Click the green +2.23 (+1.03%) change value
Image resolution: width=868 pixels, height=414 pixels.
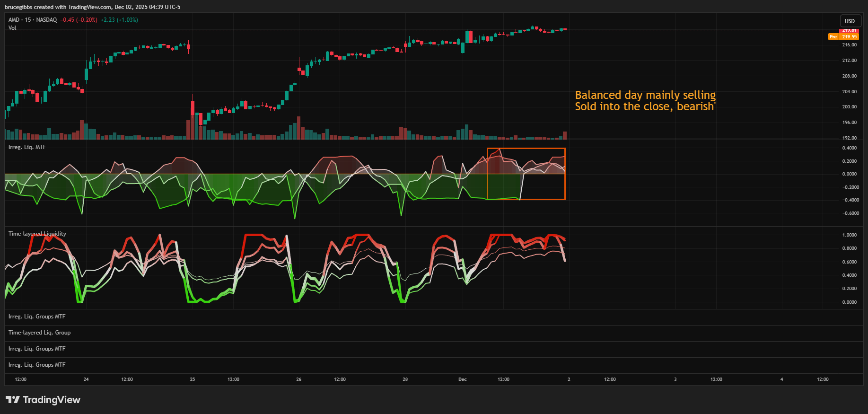tap(119, 20)
